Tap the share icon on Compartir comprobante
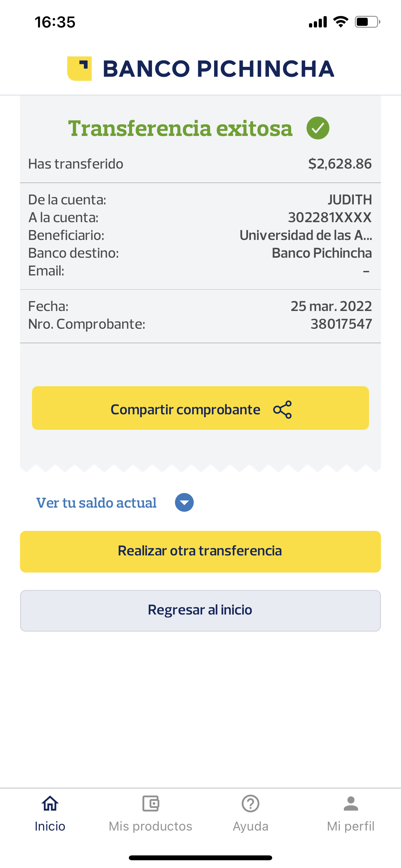 tap(283, 409)
